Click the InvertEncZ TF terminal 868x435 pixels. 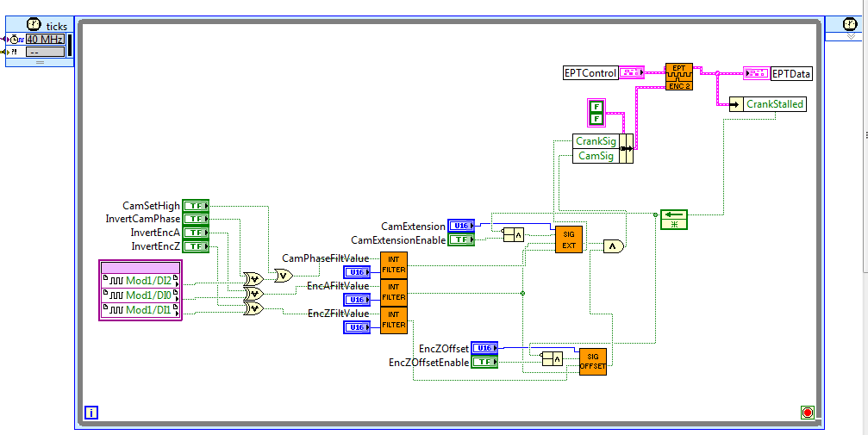point(196,246)
